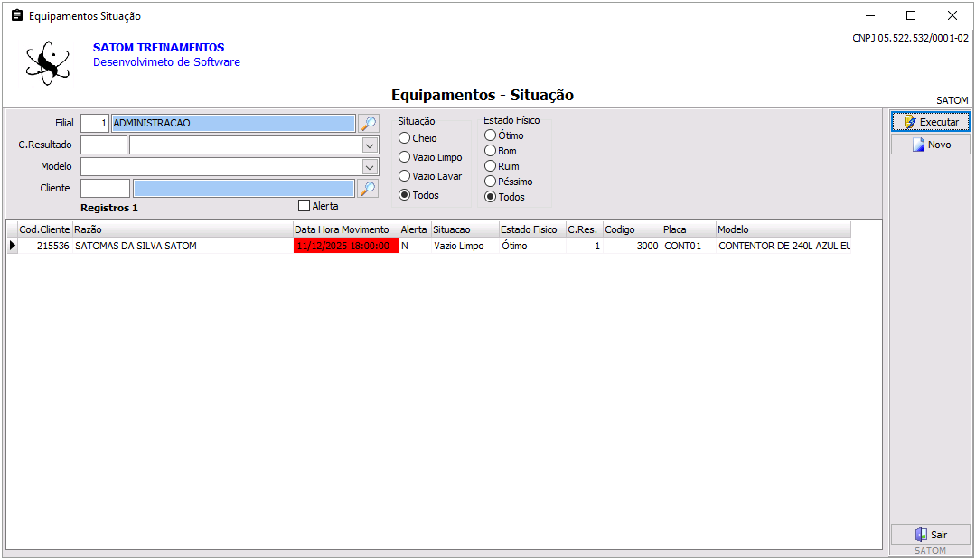Viewport: 976px width, 560px height.
Task: Click the current row indicator arrow
Action: coord(12,246)
